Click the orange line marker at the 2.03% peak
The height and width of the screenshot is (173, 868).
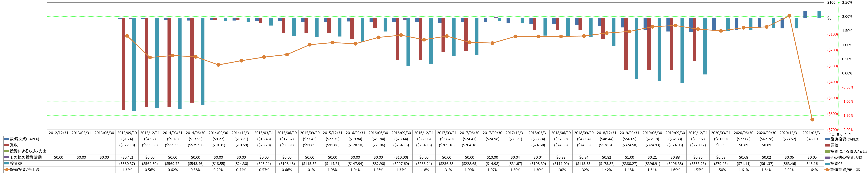click(x=789, y=16)
